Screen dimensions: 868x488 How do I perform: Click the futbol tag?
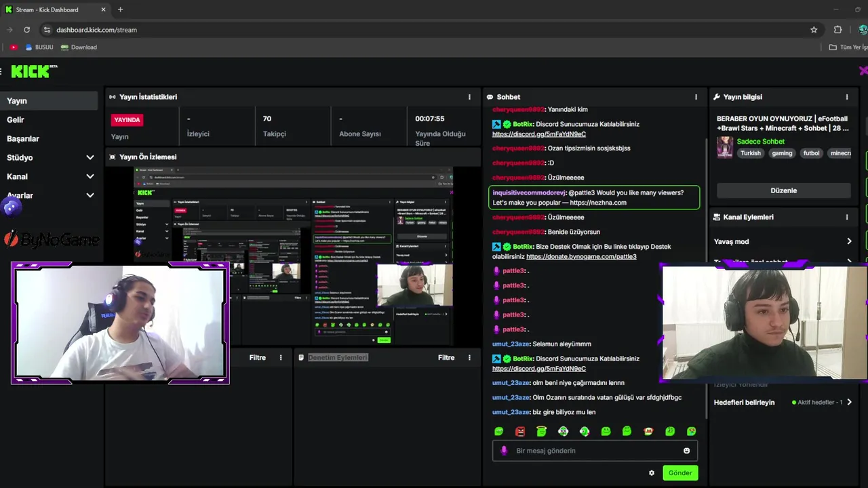(812, 153)
